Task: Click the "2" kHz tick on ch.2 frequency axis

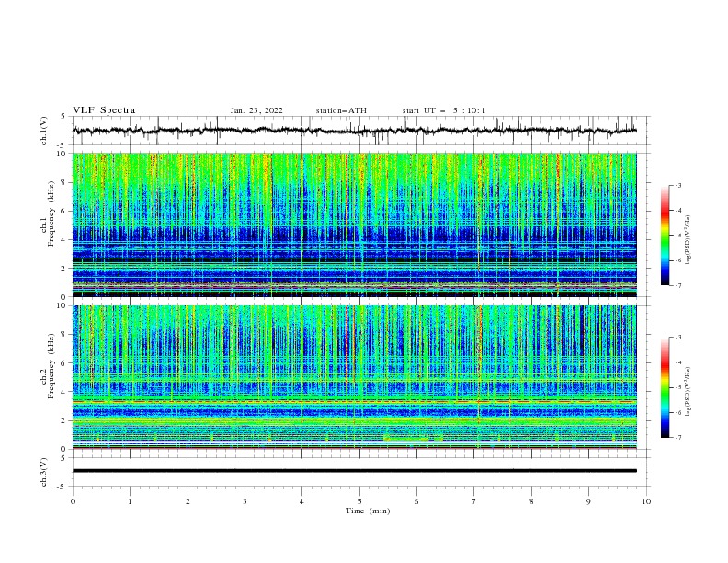Action: (x=64, y=420)
